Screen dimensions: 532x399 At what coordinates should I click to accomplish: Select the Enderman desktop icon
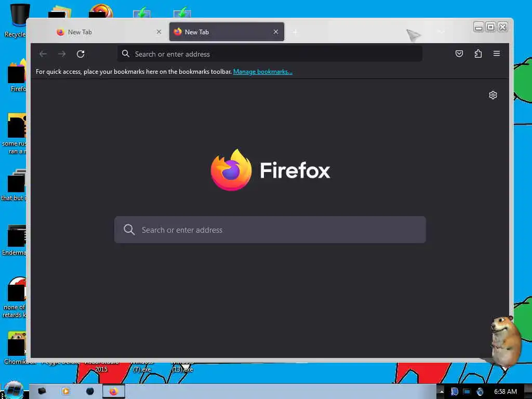15,240
